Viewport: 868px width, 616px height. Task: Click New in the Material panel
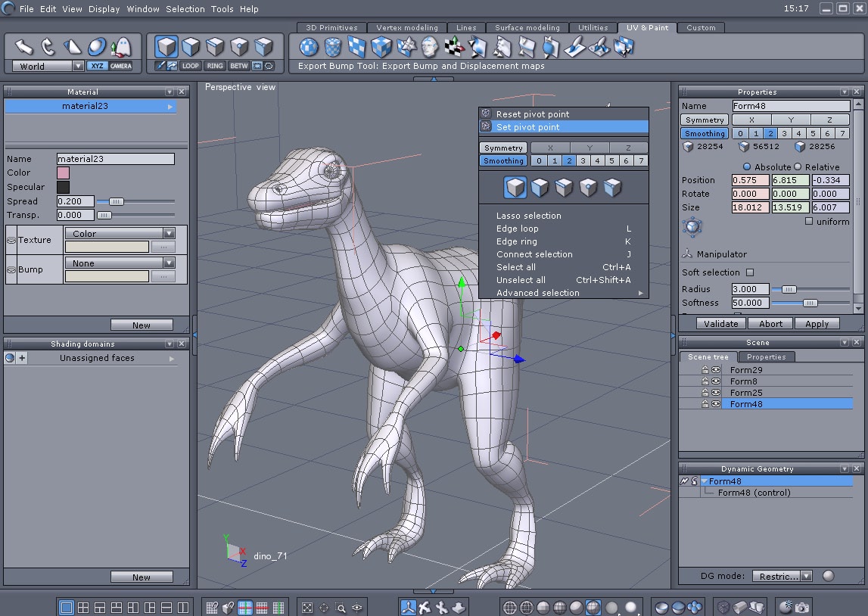142,325
